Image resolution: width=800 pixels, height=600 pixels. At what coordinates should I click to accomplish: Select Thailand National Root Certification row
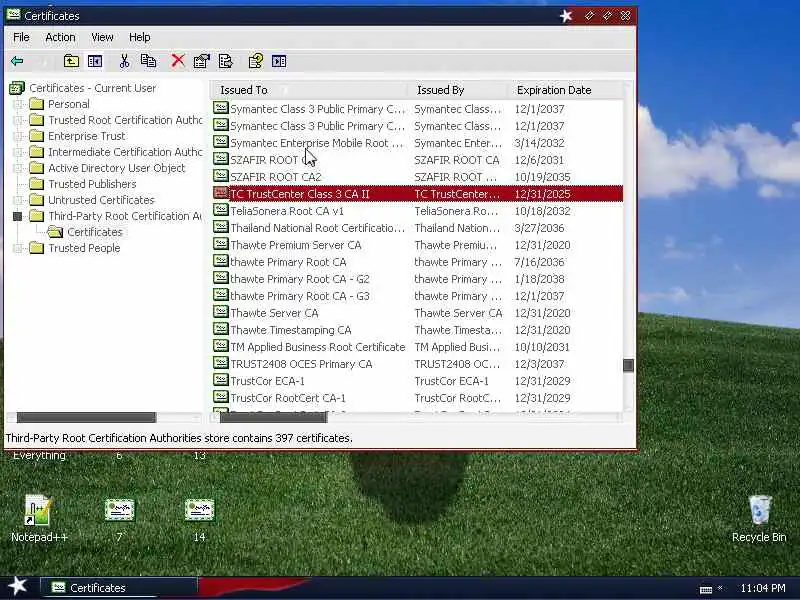coord(417,228)
